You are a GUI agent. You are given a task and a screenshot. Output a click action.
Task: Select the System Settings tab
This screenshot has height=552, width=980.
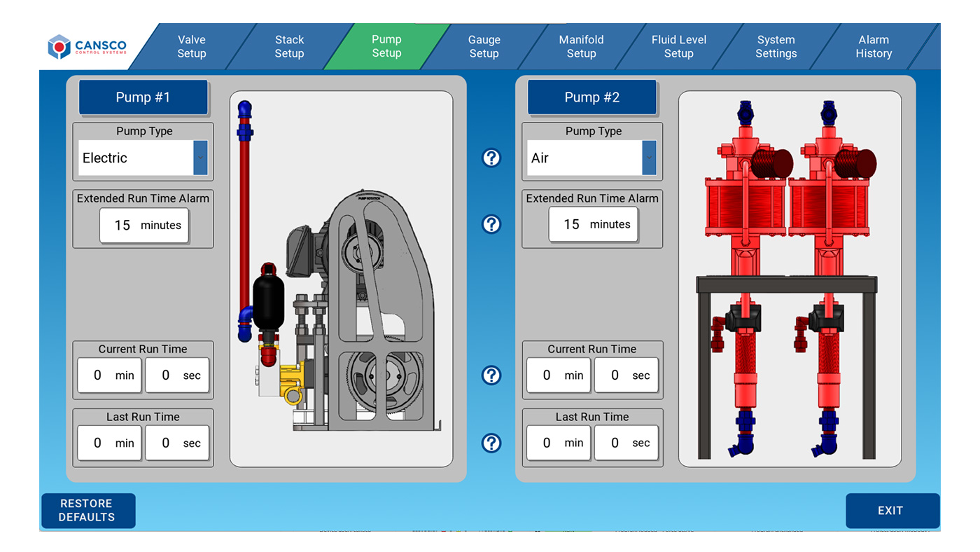(x=776, y=46)
